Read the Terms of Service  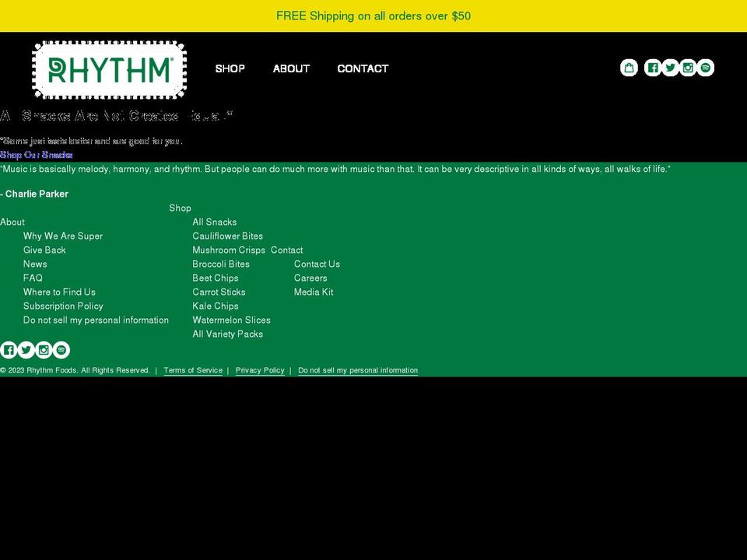[193, 370]
